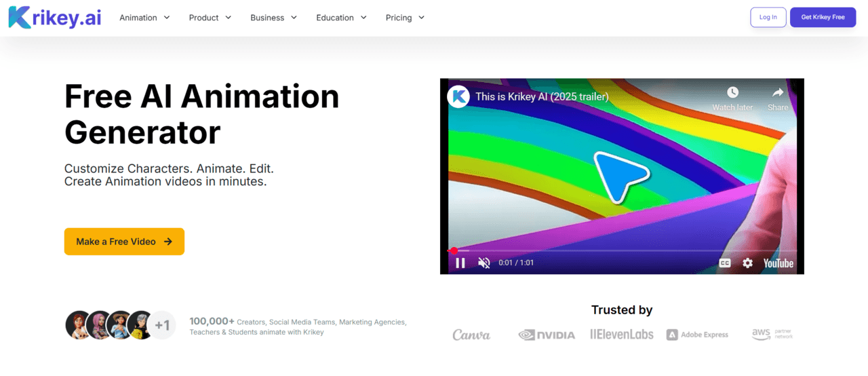The image size is (868, 376).
Task: Click the +1 avatar badge
Action: tap(162, 325)
